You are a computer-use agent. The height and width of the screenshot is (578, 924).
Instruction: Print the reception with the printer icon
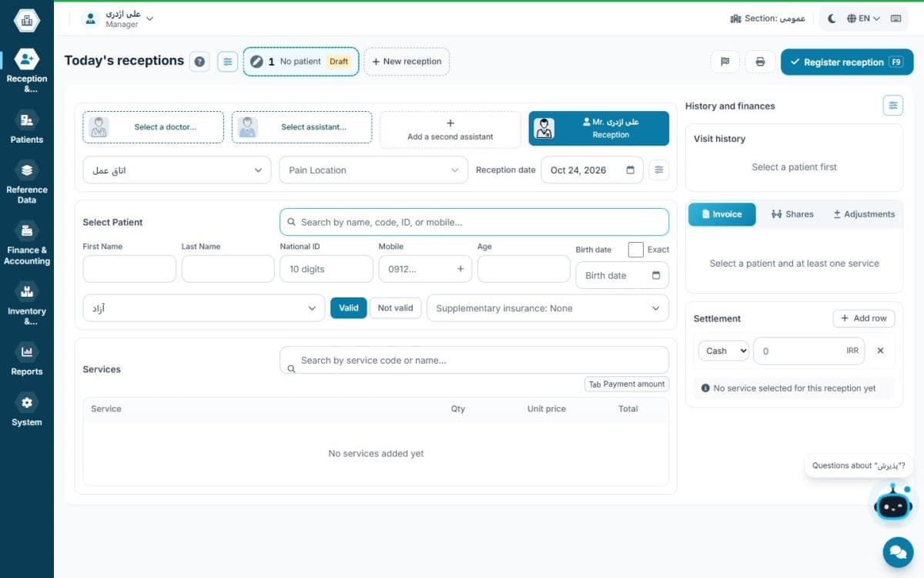tap(760, 62)
